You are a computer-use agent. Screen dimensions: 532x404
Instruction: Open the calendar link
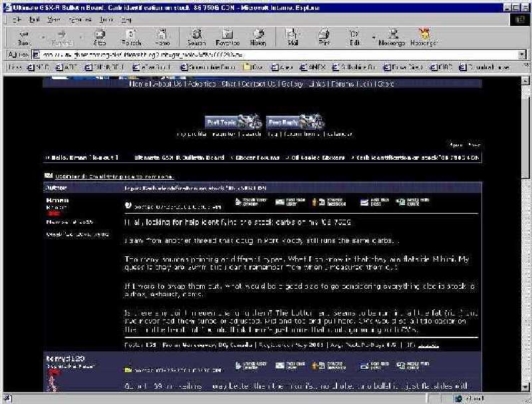(x=339, y=134)
